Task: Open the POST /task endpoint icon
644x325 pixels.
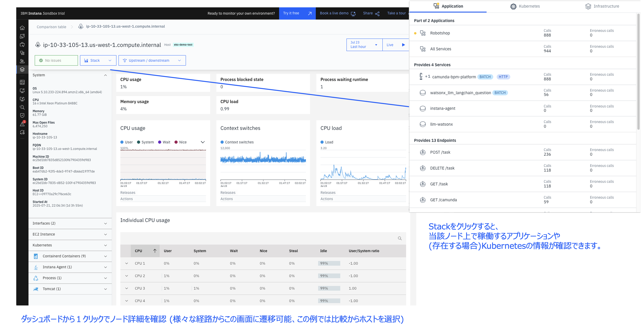Action: pyautogui.click(x=422, y=152)
